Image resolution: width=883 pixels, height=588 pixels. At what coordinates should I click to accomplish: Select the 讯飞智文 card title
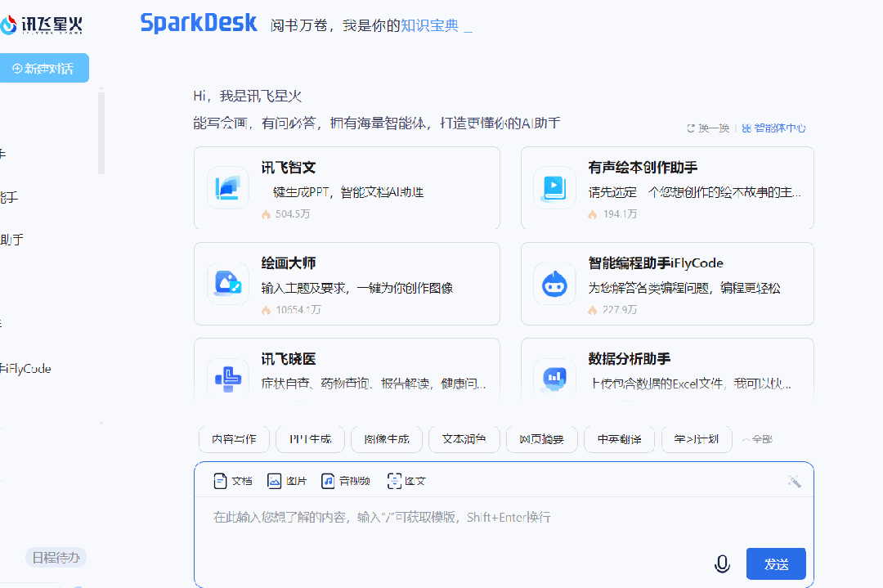point(289,168)
